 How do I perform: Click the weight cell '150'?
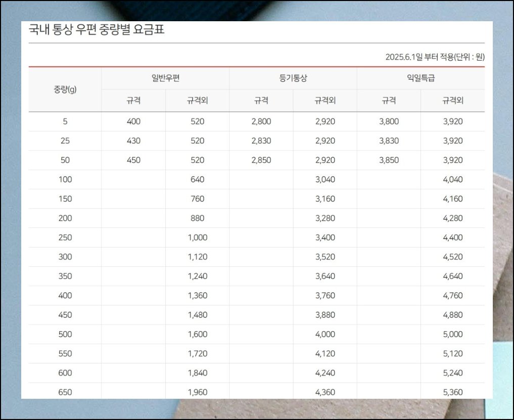click(x=65, y=199)
